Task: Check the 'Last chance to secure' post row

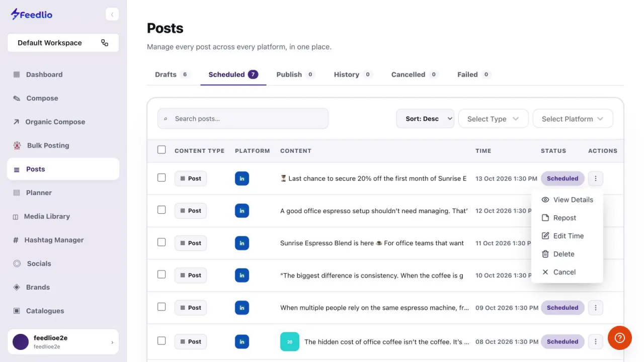Action: click(162, 177)
